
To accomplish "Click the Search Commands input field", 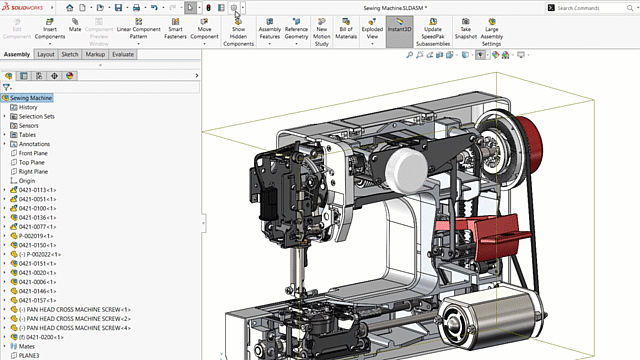I will point(591,8).
